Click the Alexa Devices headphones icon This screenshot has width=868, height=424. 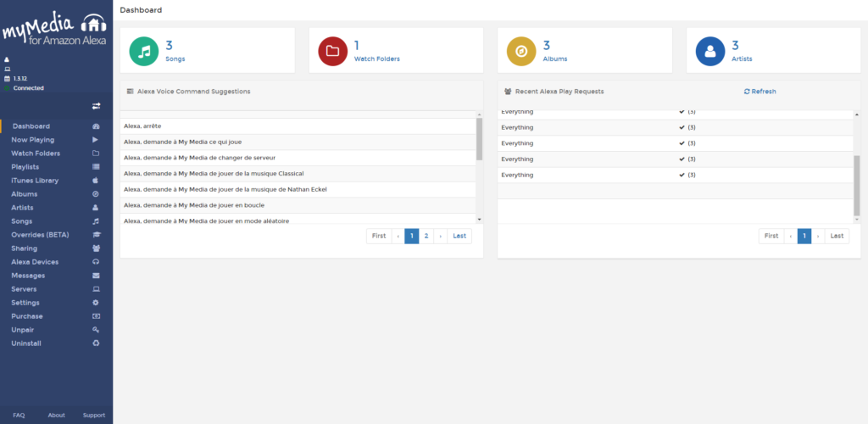[x=95, y=262]
